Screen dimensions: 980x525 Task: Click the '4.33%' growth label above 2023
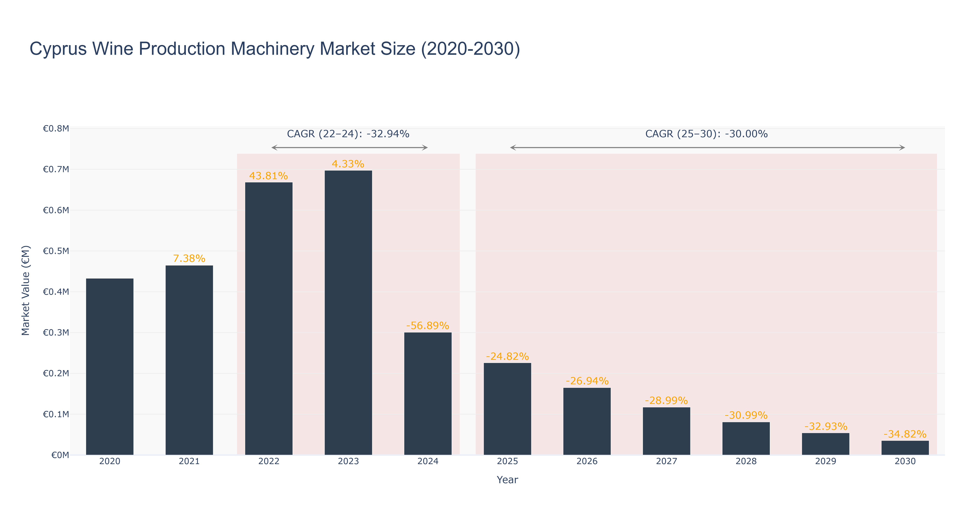click(348, 164)
